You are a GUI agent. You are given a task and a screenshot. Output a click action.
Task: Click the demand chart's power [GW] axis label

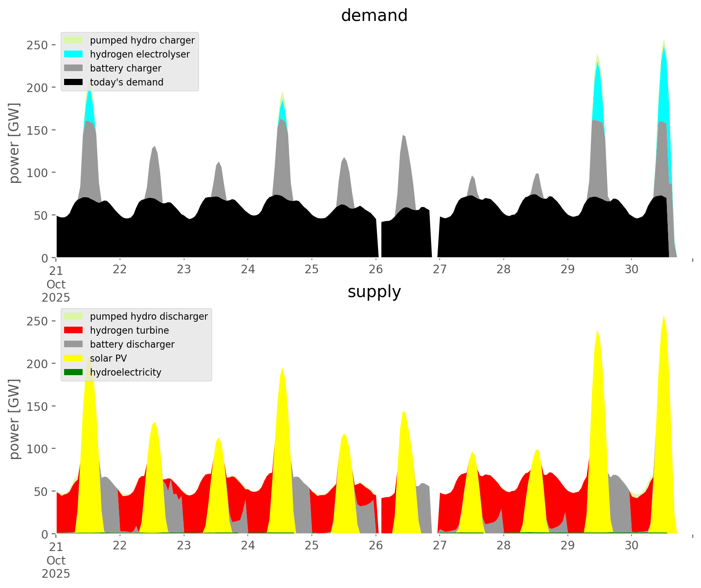click(14, 143)
